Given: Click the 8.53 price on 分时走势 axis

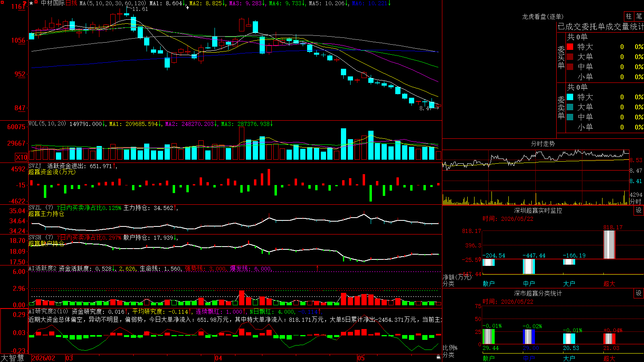Looking at the screenshot, I should (x=636, y=160).
